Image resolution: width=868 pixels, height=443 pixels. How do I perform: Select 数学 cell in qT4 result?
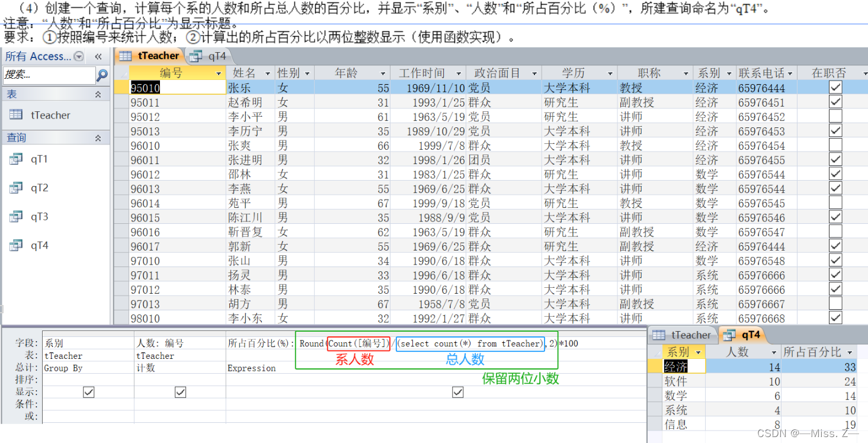tap(683, 396)
